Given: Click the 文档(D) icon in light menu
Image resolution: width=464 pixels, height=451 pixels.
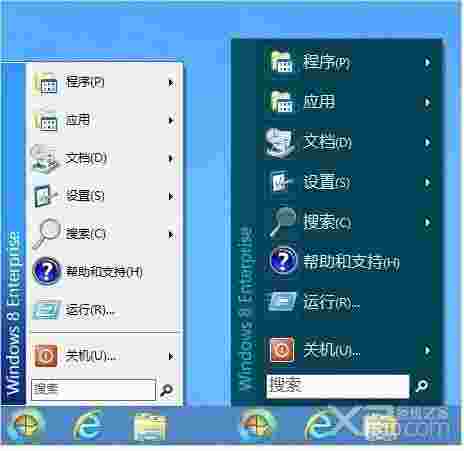Looking at the screenshot, I should point(45,160).
